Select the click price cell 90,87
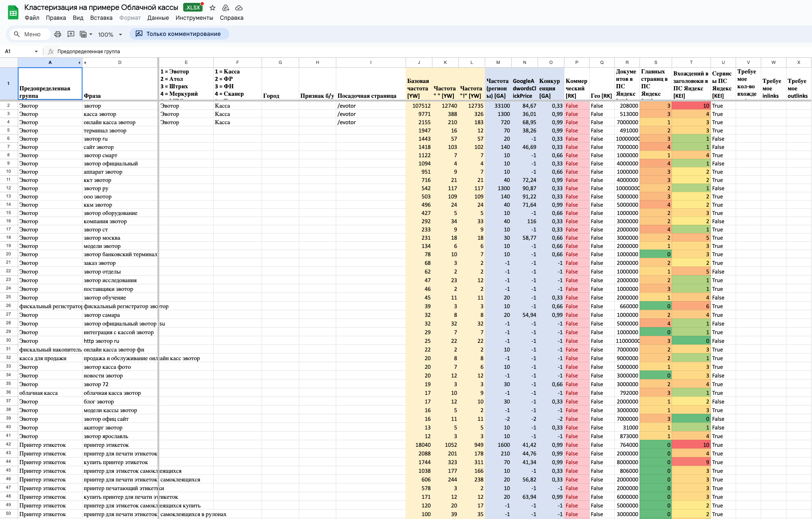The height and width of the screenshot is (519, 812). point(524,188)
